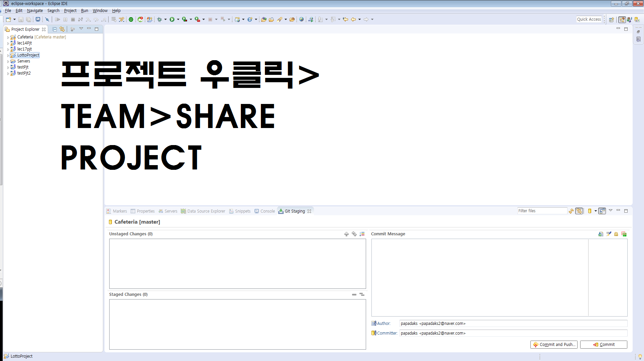Screen dimensions: 644x361
Task: Click the Author text field
Action: [x=513, y=324]
